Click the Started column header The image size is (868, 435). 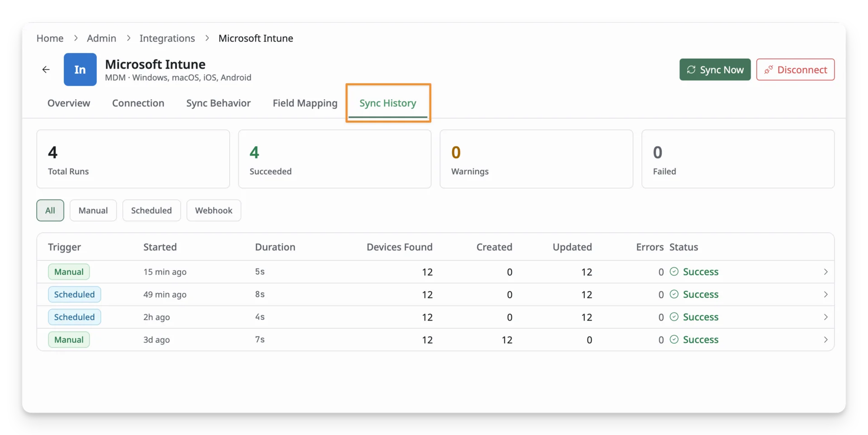160,247
